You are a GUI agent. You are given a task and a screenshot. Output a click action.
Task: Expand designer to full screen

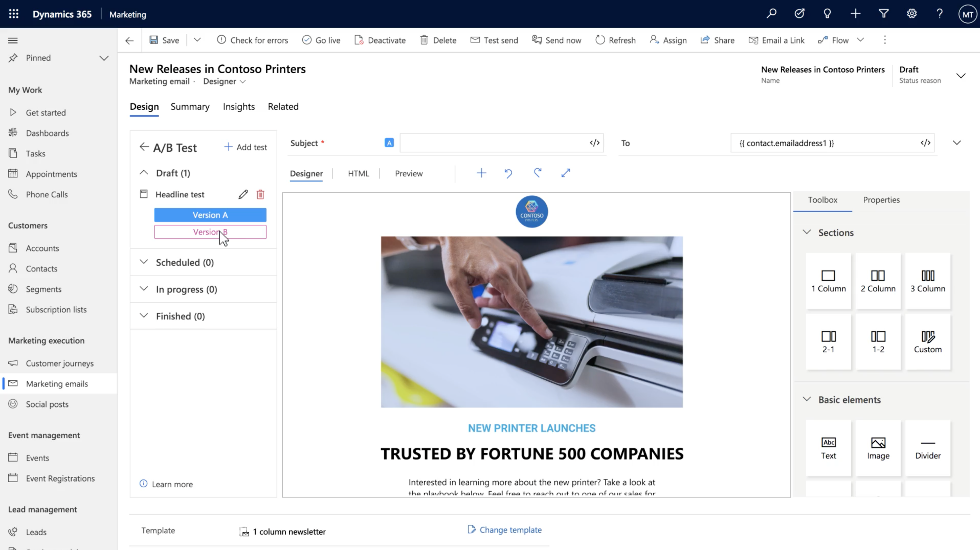click(x=566, y=173)
